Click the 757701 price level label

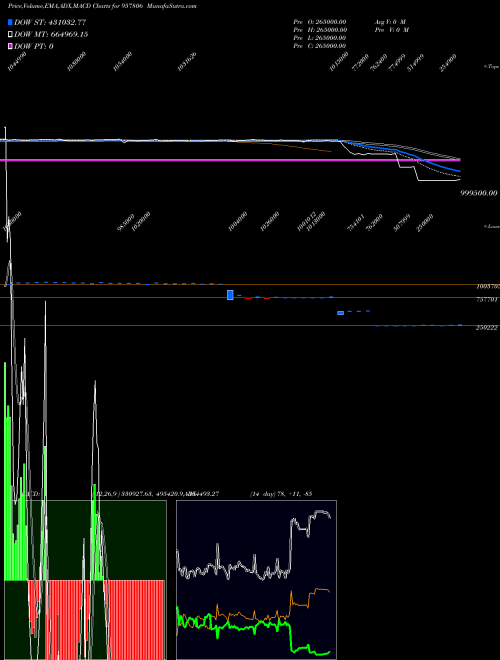(x=487, y=300)
